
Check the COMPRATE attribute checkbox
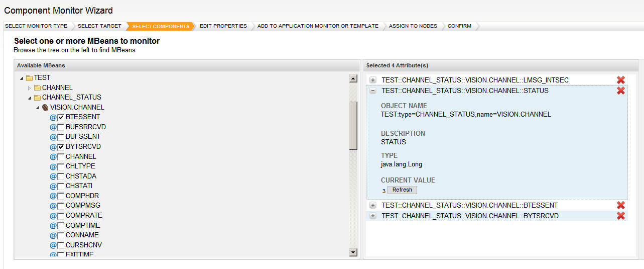[61, 216]
